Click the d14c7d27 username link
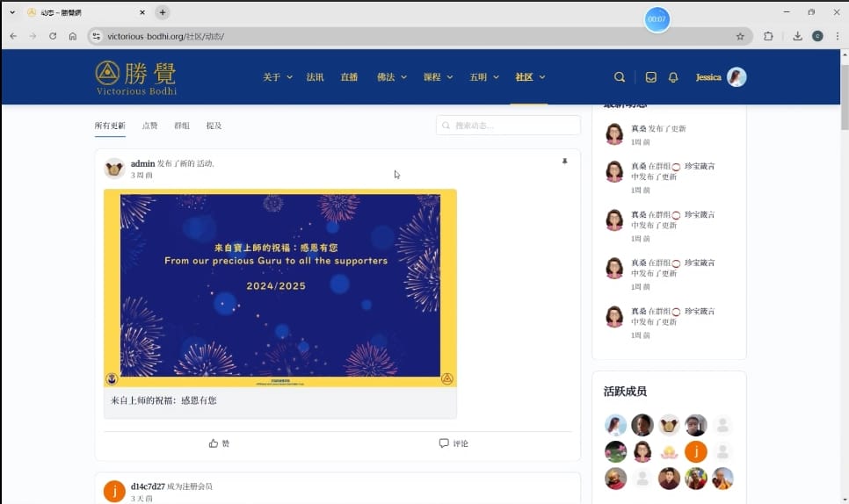The height and width of the screenshot is (504, 849). (148, 486)
